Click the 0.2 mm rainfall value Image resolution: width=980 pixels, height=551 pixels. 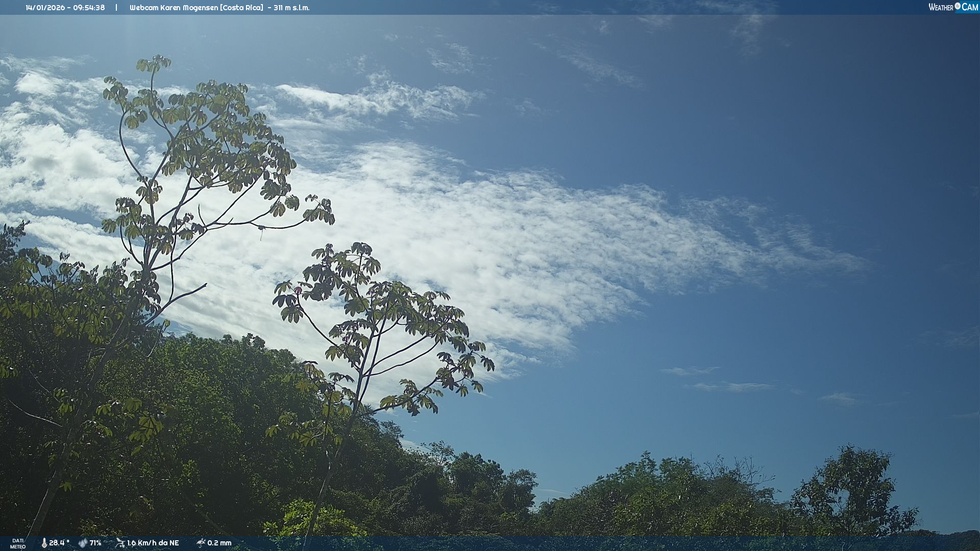pyautogui.click(x=219, y=543)
